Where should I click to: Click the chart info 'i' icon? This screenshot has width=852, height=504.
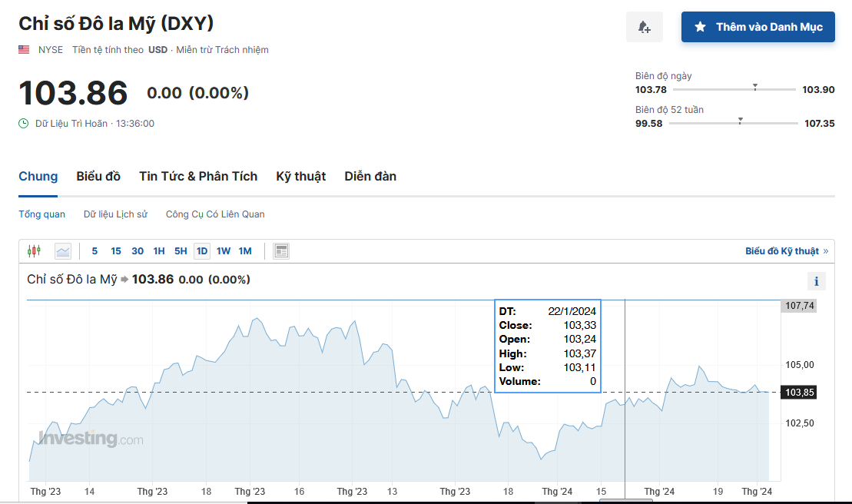click(x=816, y=281)
